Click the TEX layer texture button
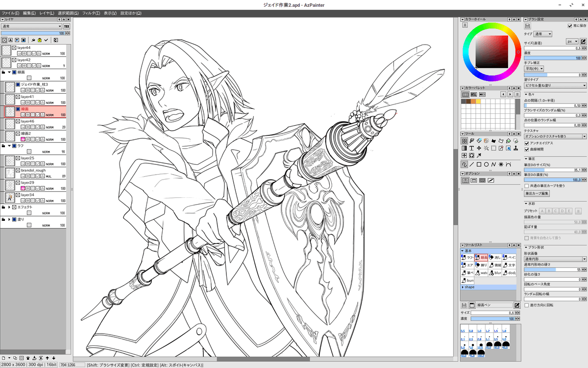The width and height of the screenshot is (588, 368). pos(67,26)
